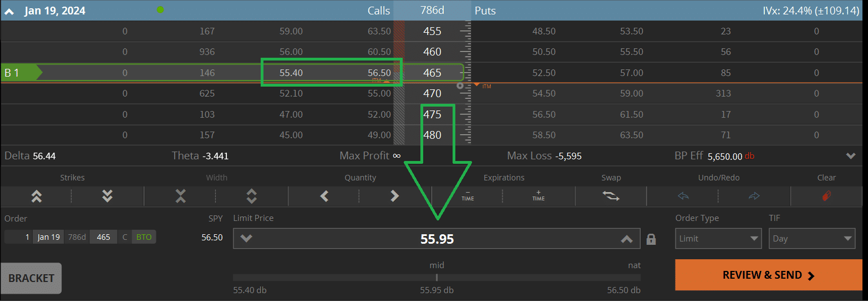The width and height of the screenshot is (868, 302).
Task: Toggle the limit price lock
Action: (x=652, y=239)
